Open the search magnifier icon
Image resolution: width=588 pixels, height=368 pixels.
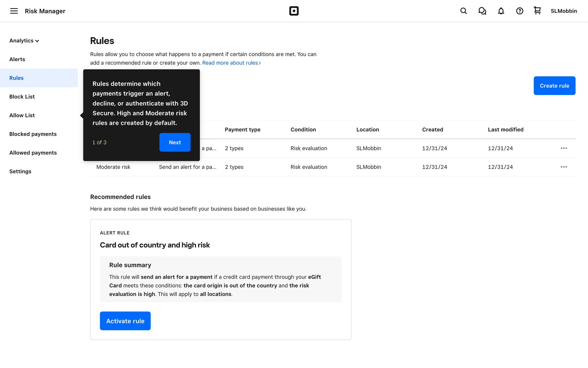pos(463,11)
